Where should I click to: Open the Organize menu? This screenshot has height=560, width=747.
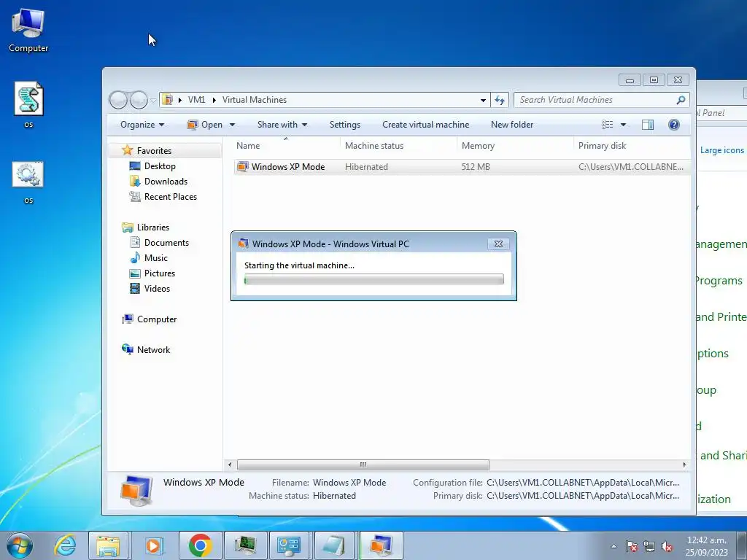142,125
